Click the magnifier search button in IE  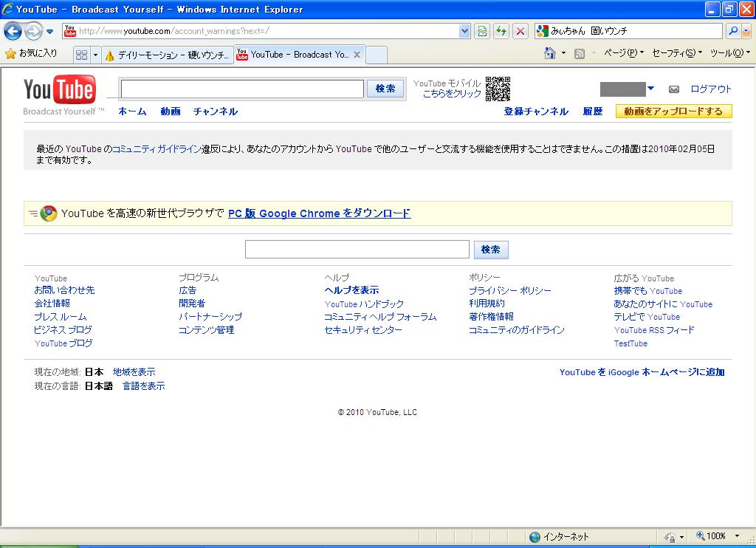pos(733,31)
